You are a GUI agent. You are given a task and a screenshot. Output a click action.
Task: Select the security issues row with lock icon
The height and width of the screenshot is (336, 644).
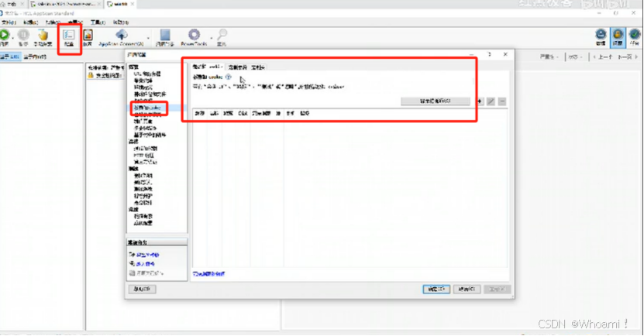(105, 76)
